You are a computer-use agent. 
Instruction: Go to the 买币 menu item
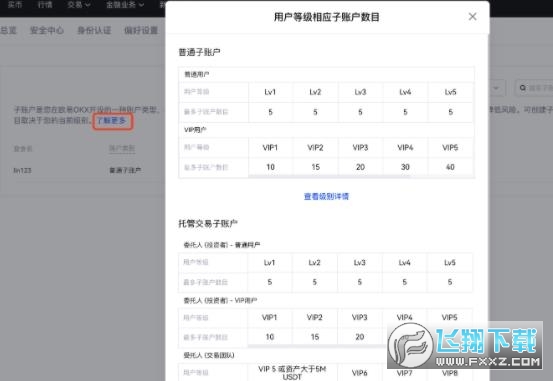(15, 5)
